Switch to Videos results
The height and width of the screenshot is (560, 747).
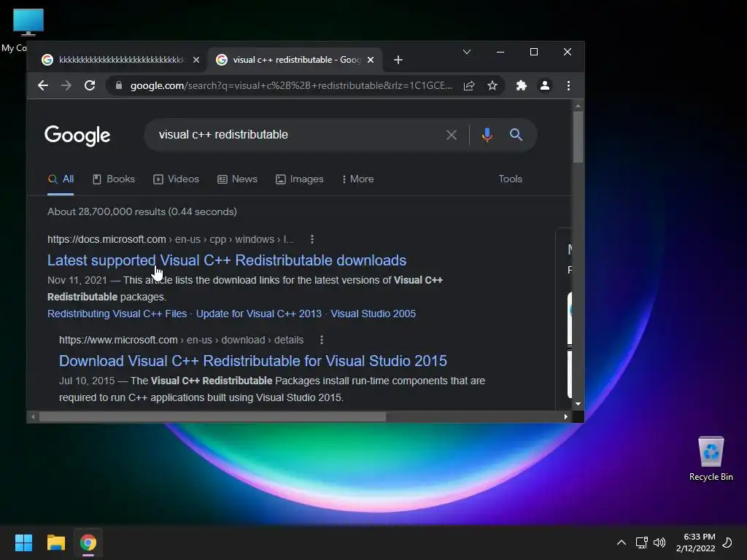click(x=176, y=179)
